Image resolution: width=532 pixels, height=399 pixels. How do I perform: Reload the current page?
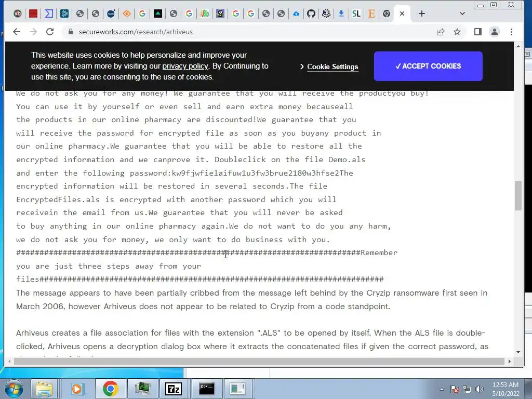tap(50, 32)
